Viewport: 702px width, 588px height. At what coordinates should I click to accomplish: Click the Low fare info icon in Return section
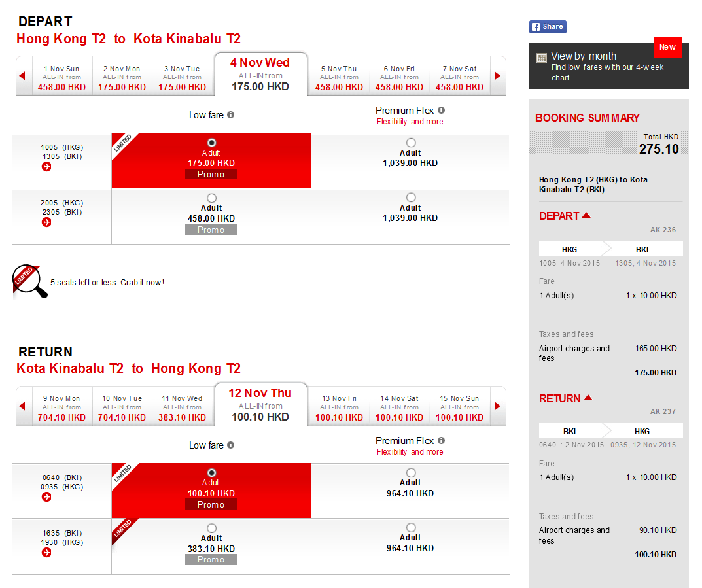point(230,445)
